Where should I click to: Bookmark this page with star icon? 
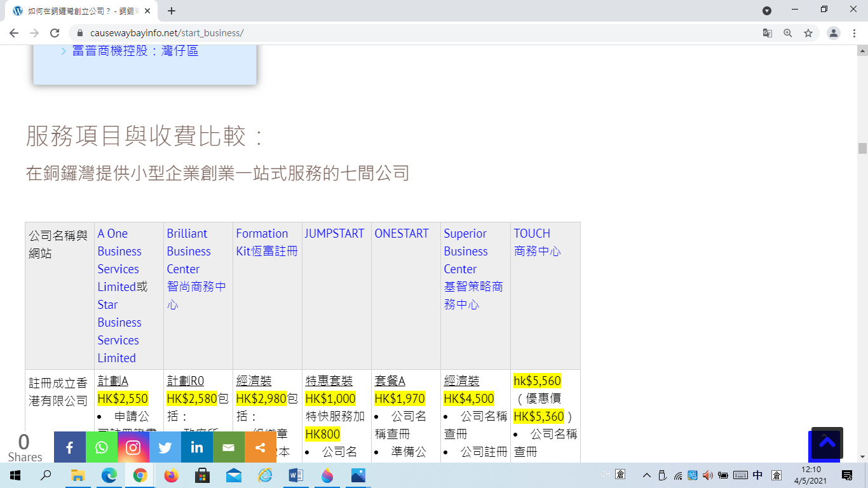[x=808, y=33]
